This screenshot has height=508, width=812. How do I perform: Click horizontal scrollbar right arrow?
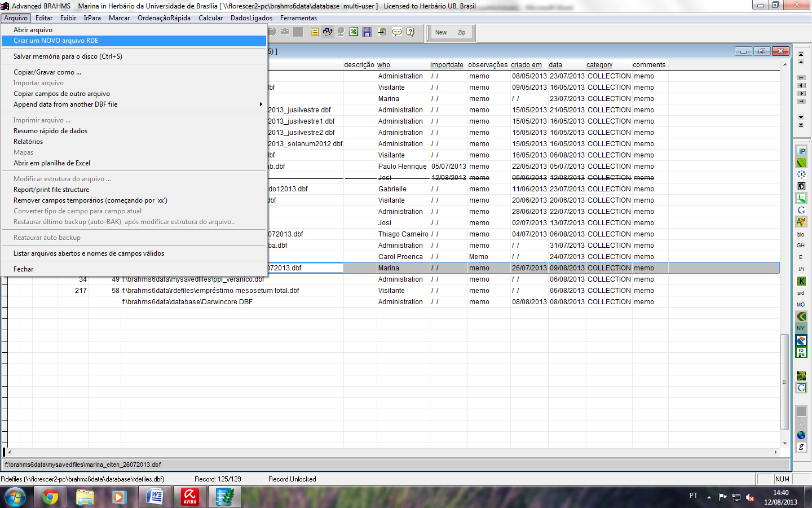coord(776,452)
